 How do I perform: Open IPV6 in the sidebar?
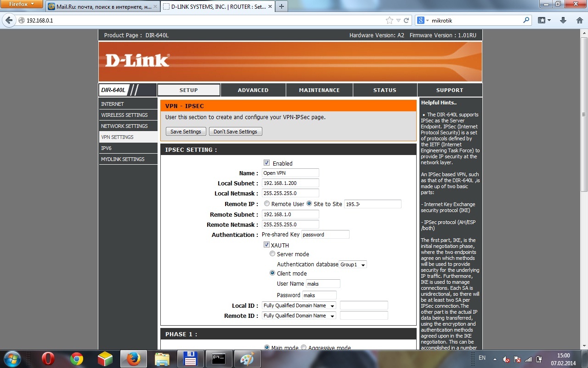pyautogui.click(x=128, y=148)
